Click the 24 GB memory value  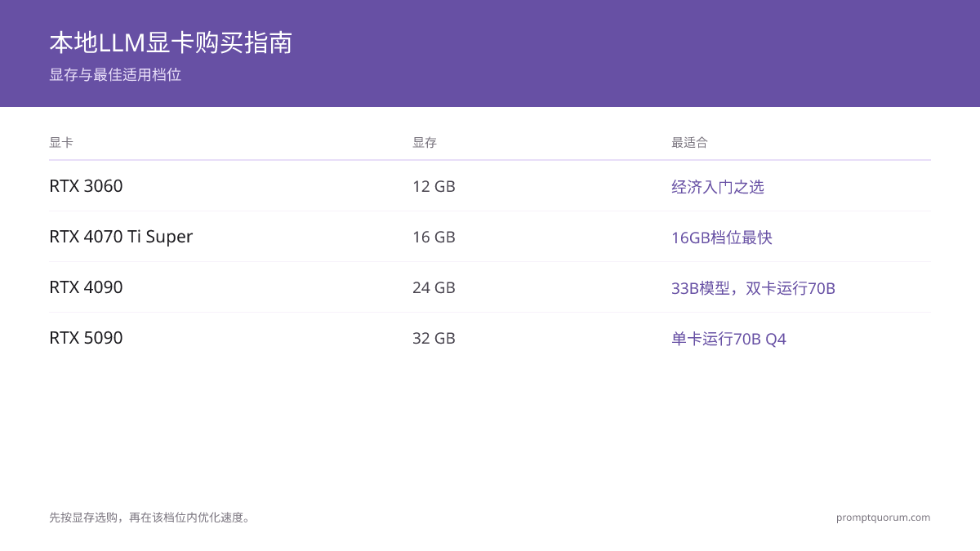click(x=434, y=287)
